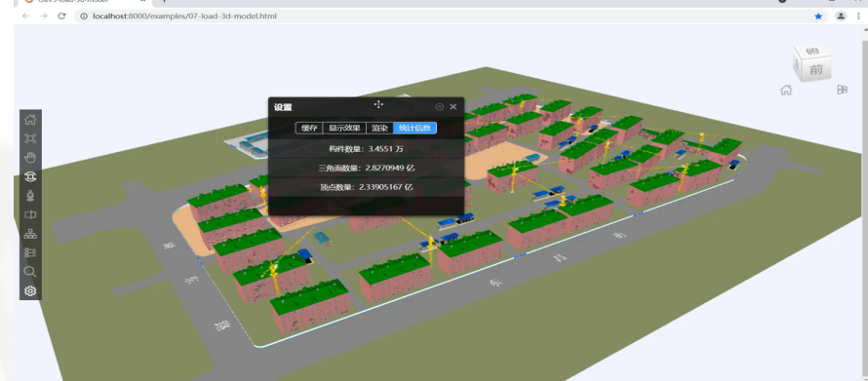Image resolution: width=868 pixels, height=381 pixels.
Task: Open the model structure hierarchy tool
Action: 30,234
